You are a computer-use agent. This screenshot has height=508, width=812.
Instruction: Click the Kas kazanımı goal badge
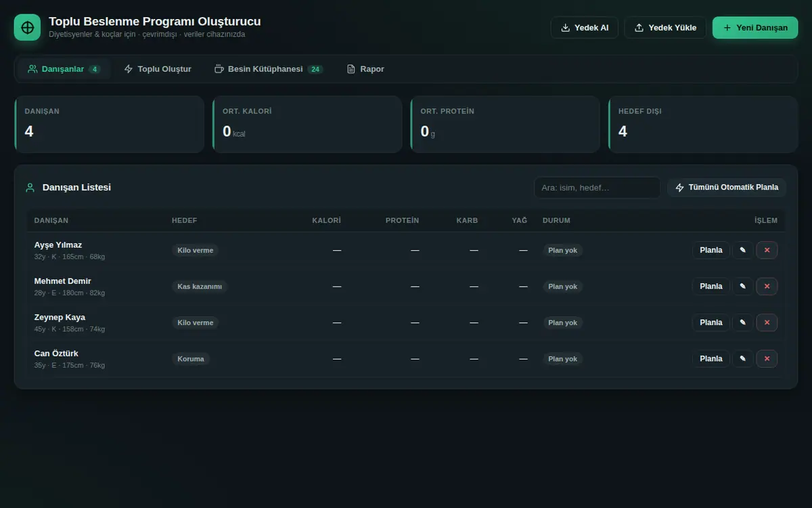click(x=200, y=287)
